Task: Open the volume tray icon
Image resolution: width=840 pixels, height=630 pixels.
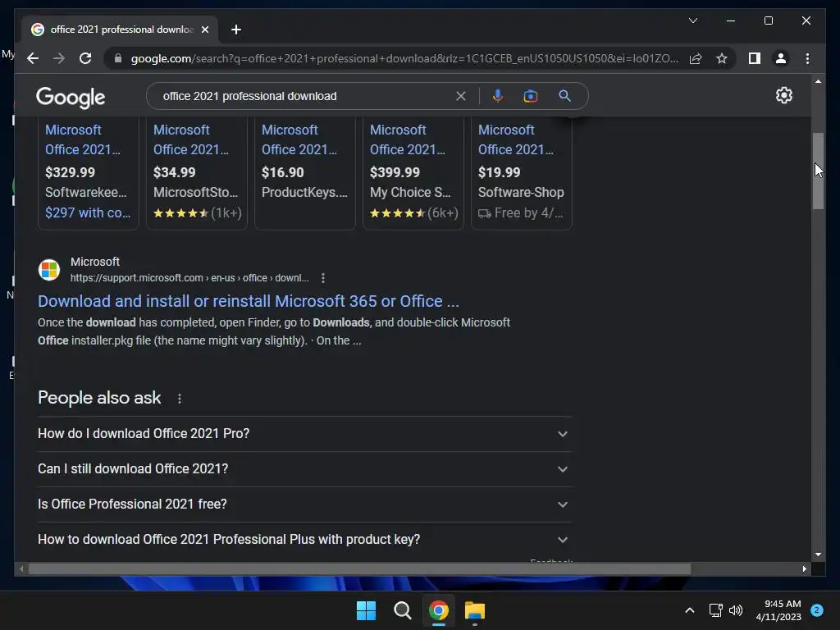Action: coord(736,610)
